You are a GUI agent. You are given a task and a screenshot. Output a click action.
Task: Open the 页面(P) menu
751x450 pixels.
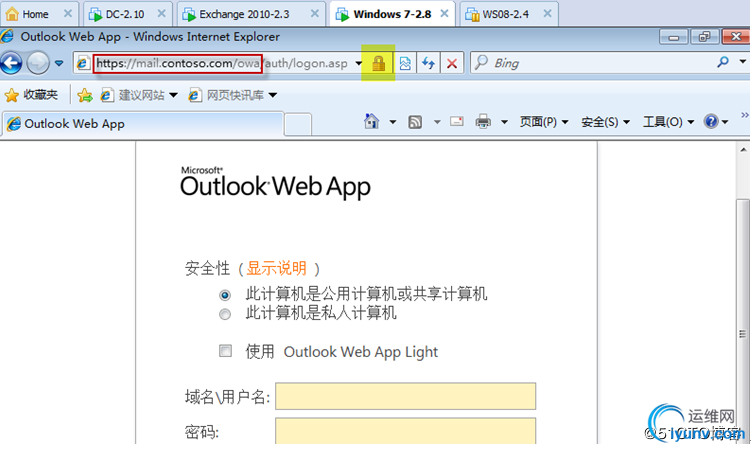544,122
